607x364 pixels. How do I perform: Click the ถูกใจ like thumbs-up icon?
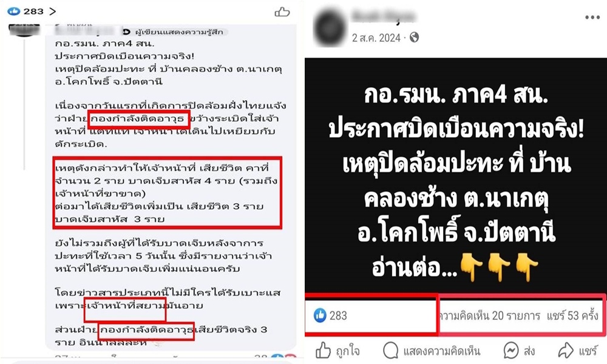coord(324,351)
